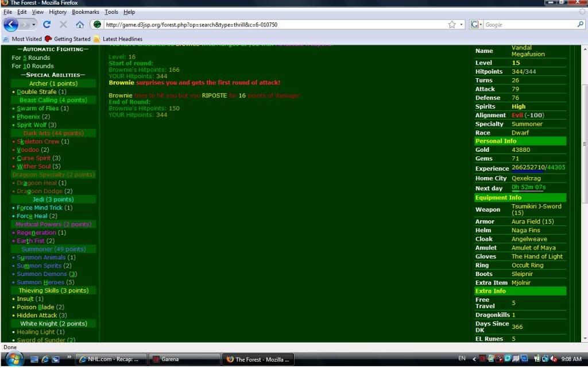The image size is (588, 368).
Task: Open the Tools menu
Action: click(111, 11)
